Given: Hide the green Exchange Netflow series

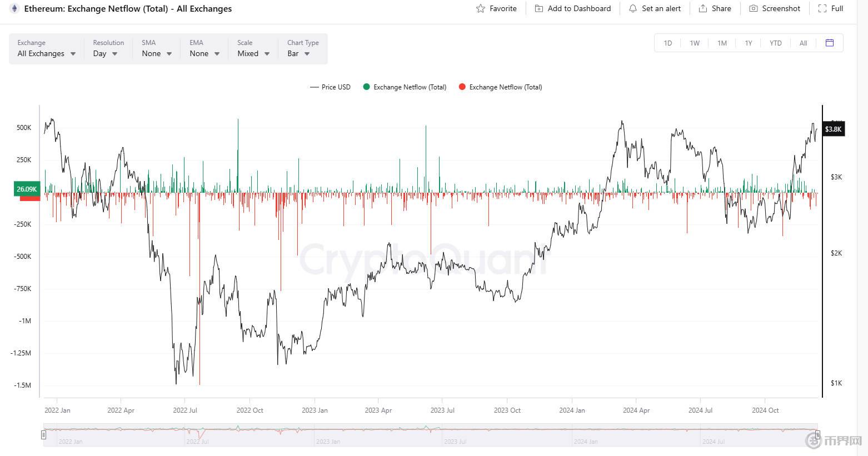Looking at the screenshot, I should click(405, 87).
